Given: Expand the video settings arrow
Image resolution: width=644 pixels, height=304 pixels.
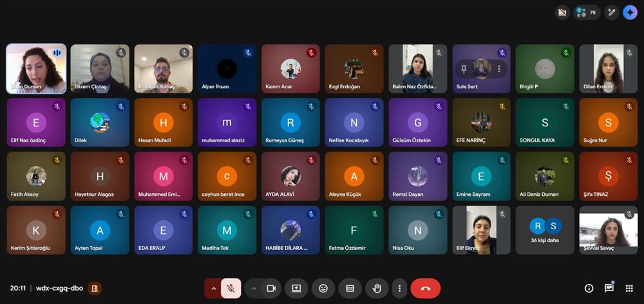Looking at the screenshot, I should pos(254,289).
